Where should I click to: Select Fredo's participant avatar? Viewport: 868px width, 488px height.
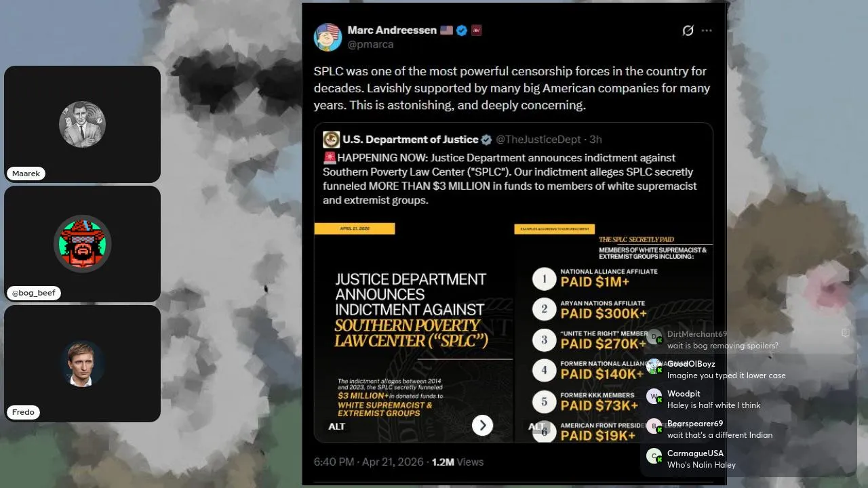pyautogui.click(x=82, y=363)
